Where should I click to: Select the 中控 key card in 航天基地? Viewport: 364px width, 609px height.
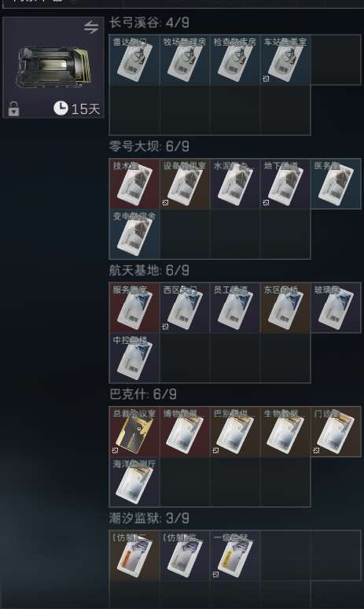tap(134, 358)
